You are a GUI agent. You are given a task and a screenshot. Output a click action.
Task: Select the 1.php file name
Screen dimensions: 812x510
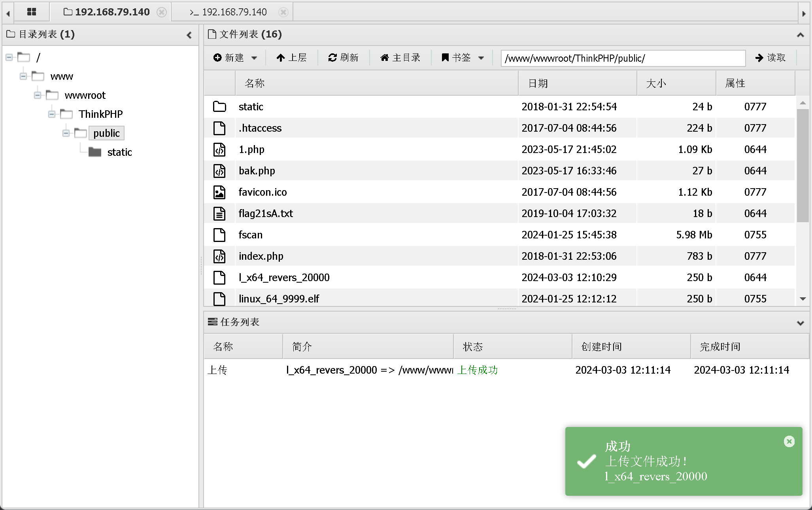(x=251, y=149)
